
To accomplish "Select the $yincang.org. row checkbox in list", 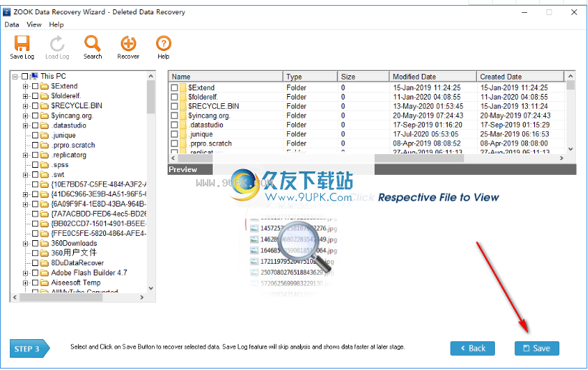I will point(174,115).
